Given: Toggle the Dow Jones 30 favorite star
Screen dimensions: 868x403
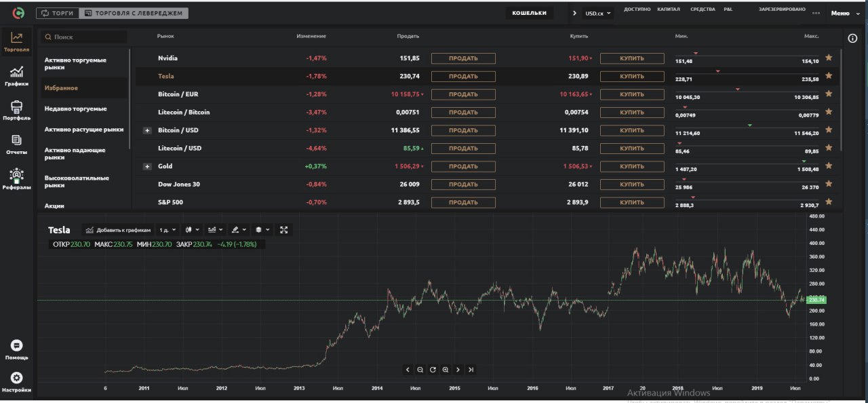Looking at the screenshot, I should 829,183.
